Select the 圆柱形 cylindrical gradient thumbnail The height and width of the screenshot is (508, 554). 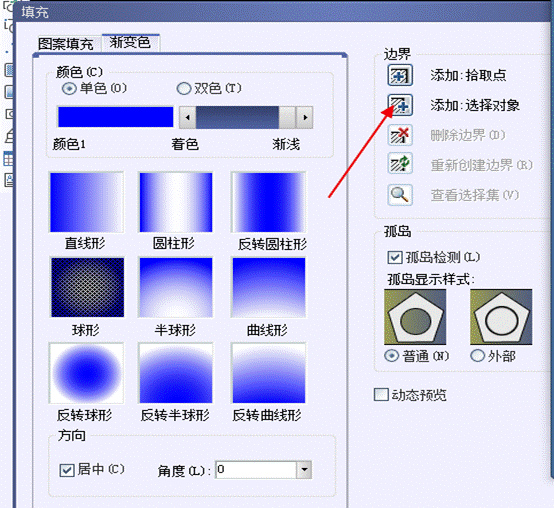point(176,202)
